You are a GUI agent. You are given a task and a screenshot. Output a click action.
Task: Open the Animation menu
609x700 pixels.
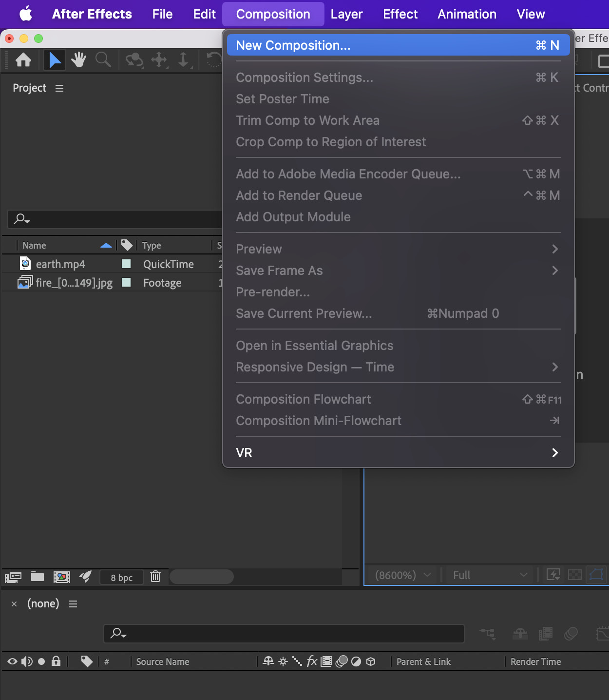click(467, 14)
